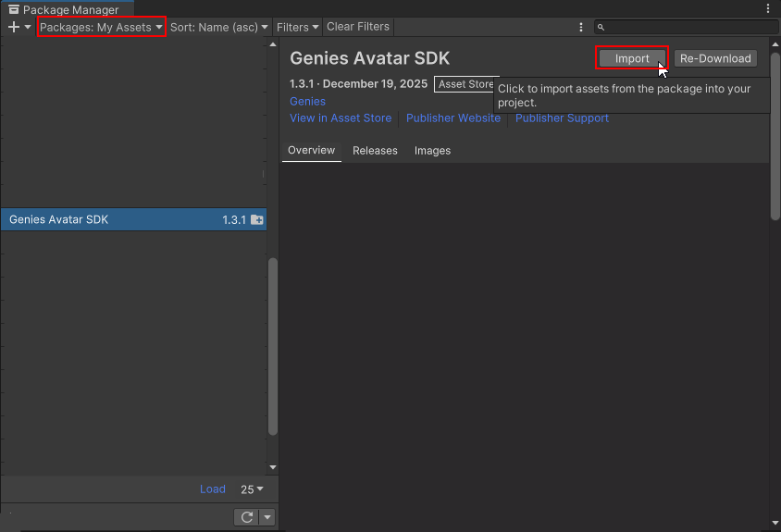Open the Publisher Website link
This screenshot has height=532, width=781.
click(x=453, y=118)
